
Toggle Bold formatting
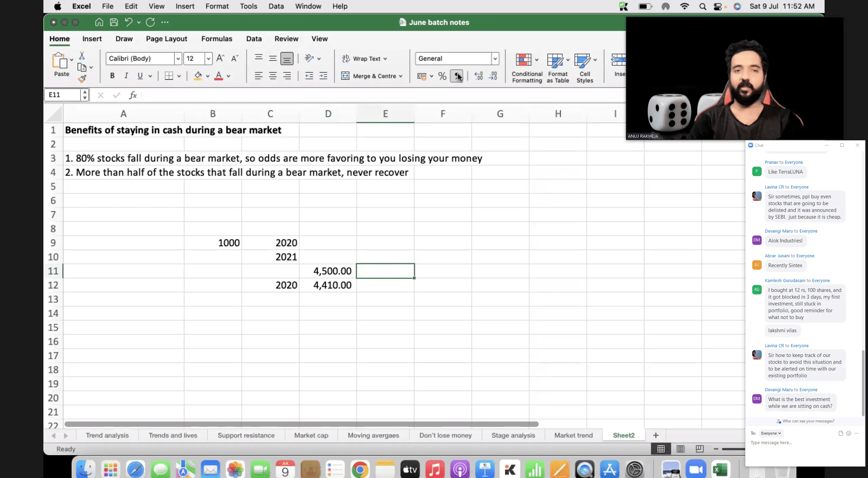click(x=112, y=76)
